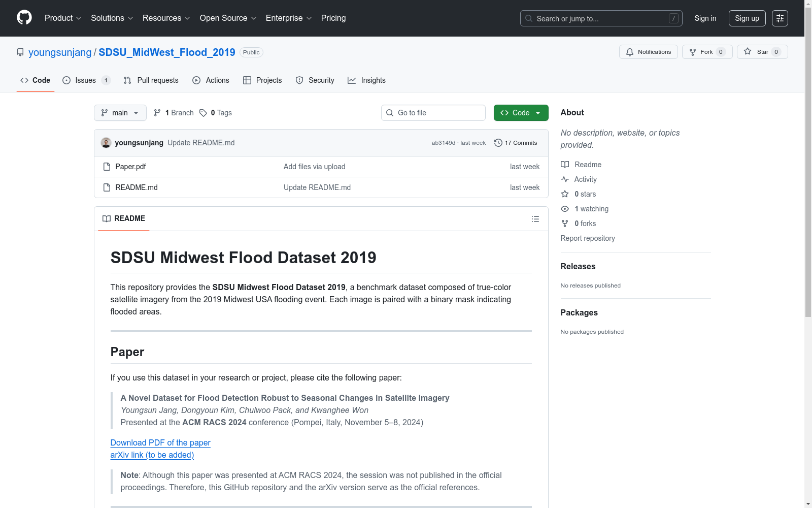The width and height of the screenshot is (812, 508).
Task: Open the SDSU_MidWest_Flood_2019 repository link
Action: (167, 52)
